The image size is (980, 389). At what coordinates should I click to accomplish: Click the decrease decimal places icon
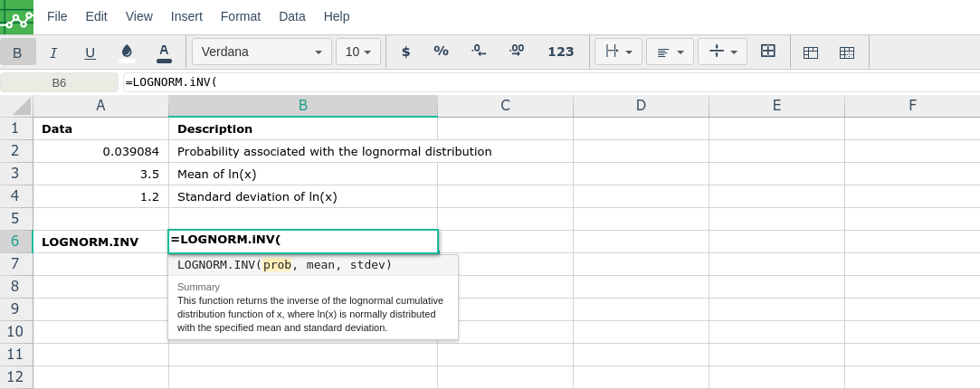tap(479, 52)
